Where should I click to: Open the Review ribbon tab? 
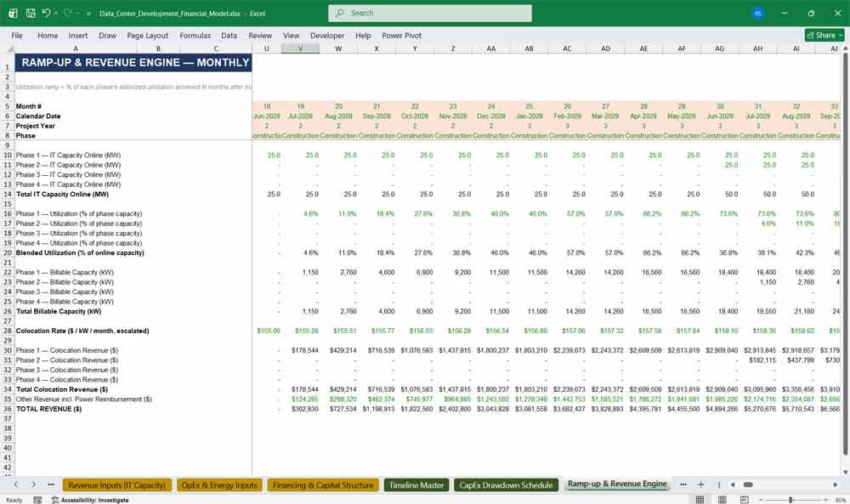pos(260,35)
